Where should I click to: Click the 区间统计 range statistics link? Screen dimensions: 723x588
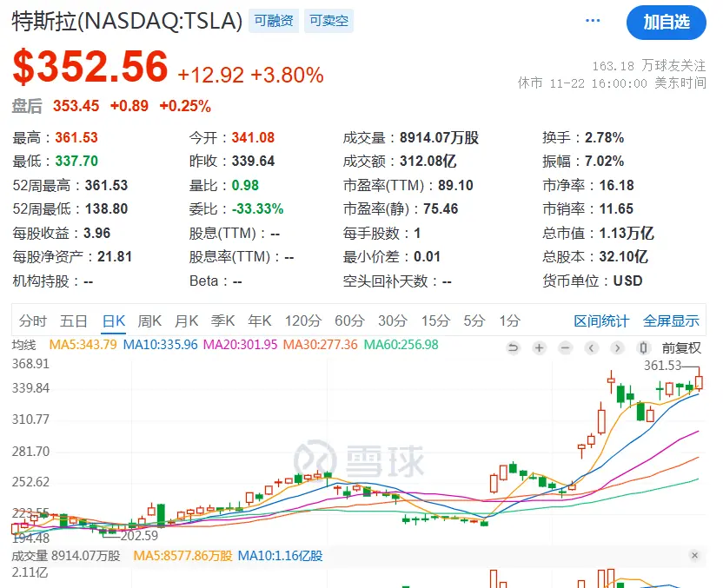[x=601, y=320]
